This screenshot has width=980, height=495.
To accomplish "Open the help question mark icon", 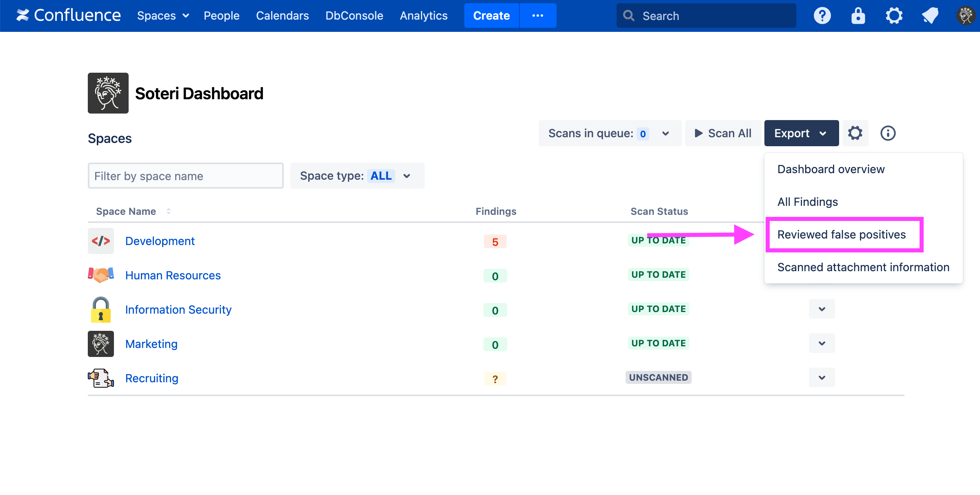I will coord(822,16).
